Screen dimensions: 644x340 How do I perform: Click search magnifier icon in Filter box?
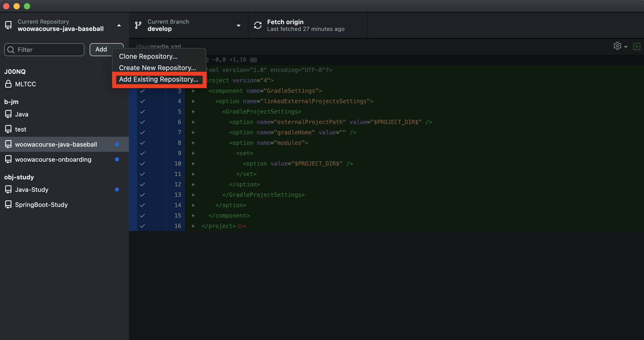[x=11, y=50]
